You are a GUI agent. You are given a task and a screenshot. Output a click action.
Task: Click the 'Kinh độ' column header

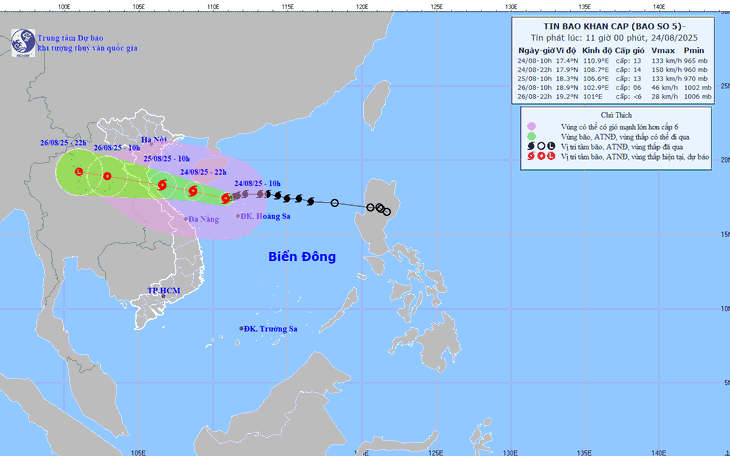(x=597, y=50)
